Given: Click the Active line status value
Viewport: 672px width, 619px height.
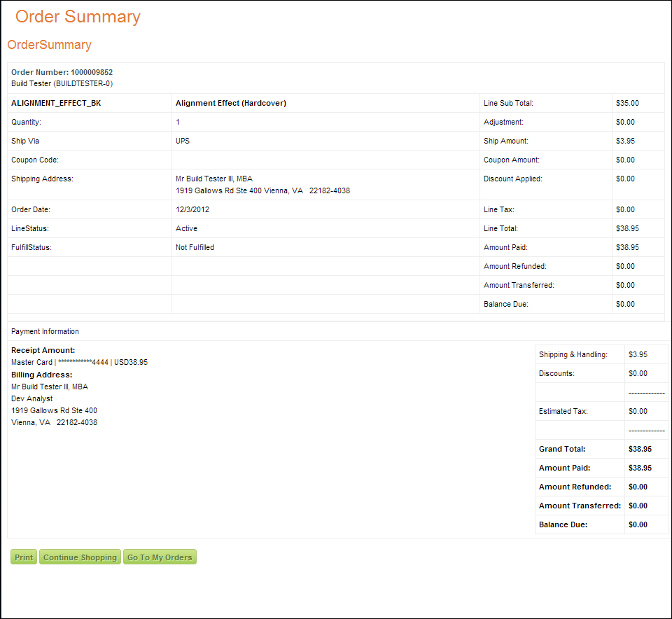Looking at the screenshot, I should [x=186, y=228].
